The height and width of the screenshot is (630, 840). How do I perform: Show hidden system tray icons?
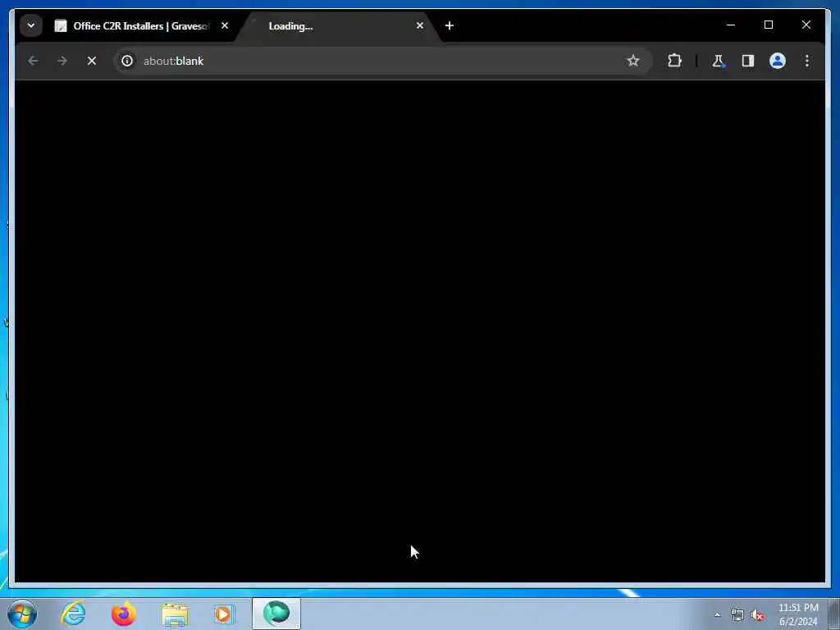coord(717,615)
